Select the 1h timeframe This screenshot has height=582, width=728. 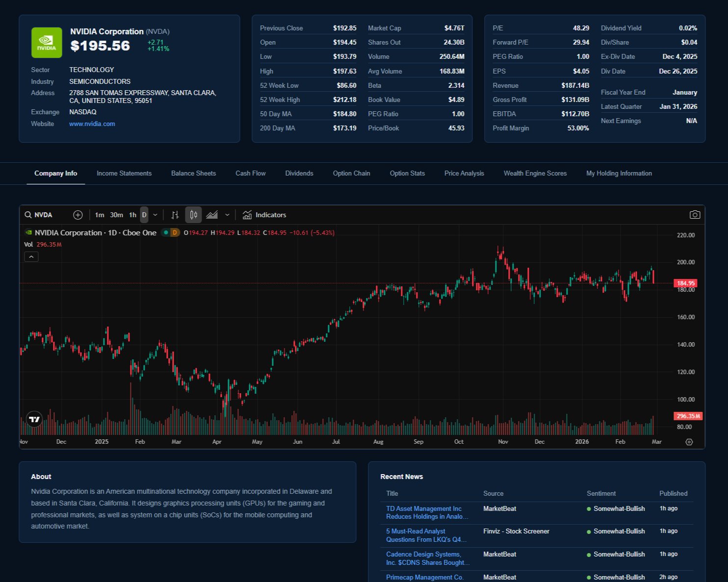click(x=132, y=215)
